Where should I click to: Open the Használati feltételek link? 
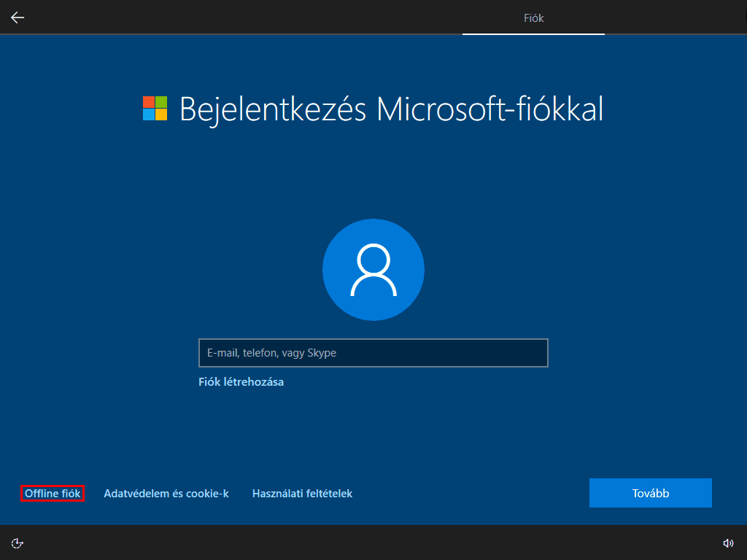click(302, 494)
